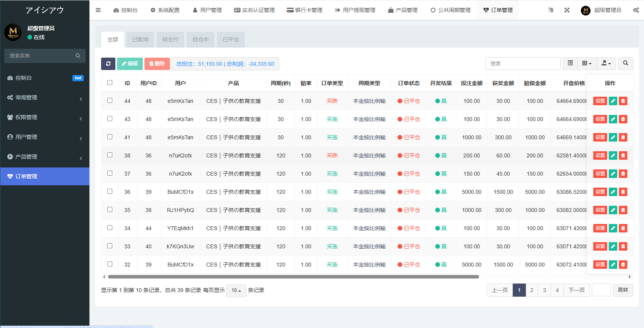This screenshot has width=644, height=328.
Task: Toggle table card view icon
Action: (570, 63)
